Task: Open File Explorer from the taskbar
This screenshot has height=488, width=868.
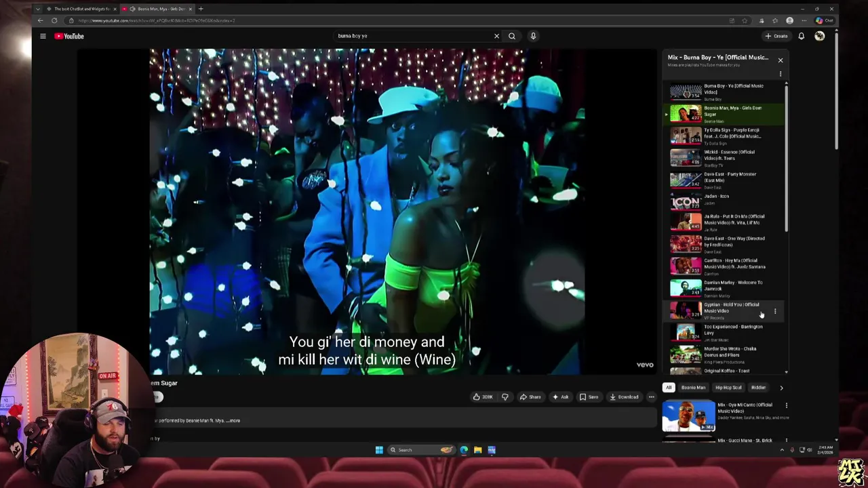Action: click(x=478, y=449)
